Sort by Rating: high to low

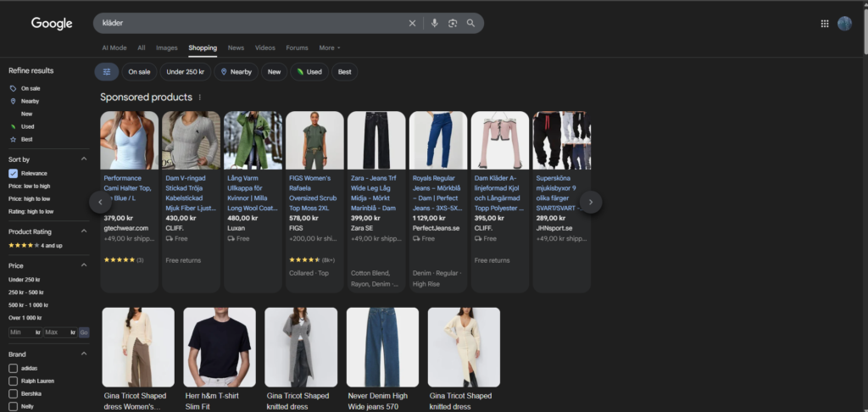(x=31, y=212)
